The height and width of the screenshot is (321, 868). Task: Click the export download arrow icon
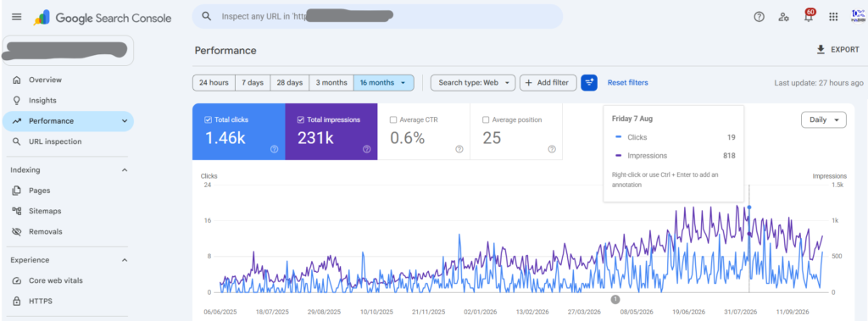(x=821, y=50)
